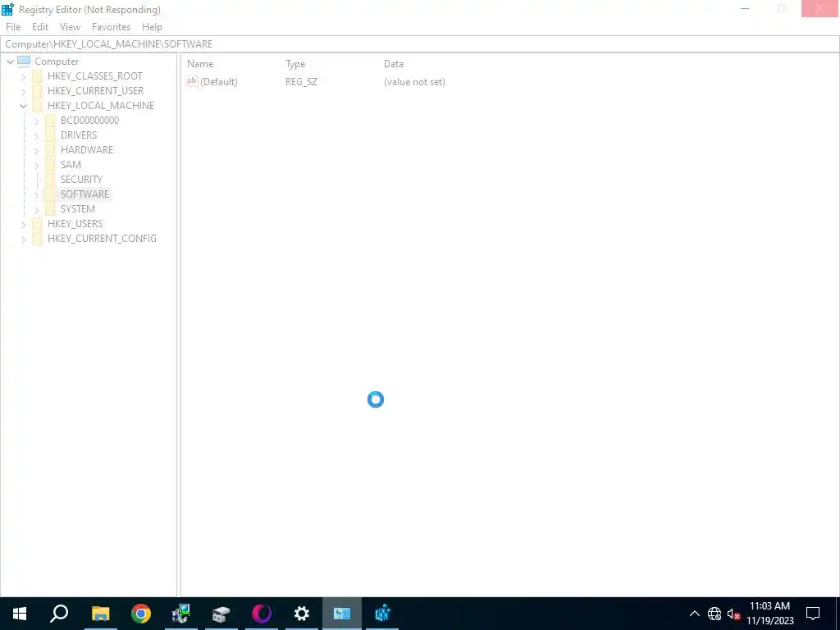The image size is (840, 630).
Task: Click the SAM folder icon
Action: coord(50,164)
